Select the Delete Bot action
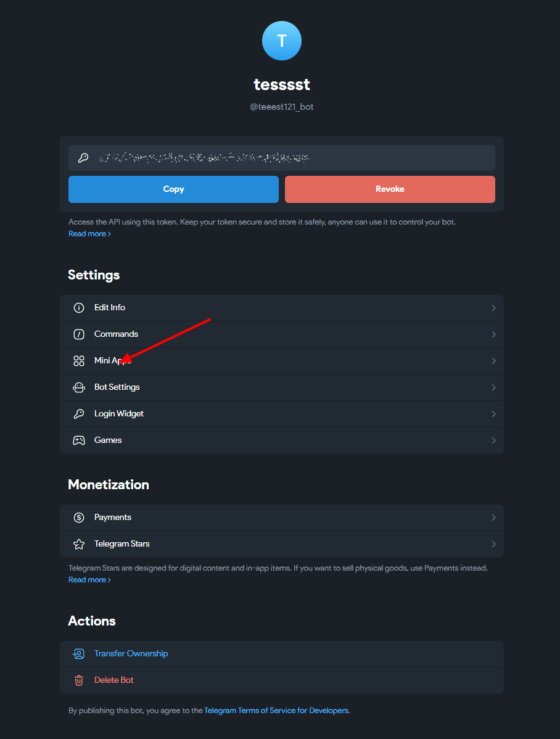Image resolution: width=560 pixels, height=739 pixels. pos(281,680)
